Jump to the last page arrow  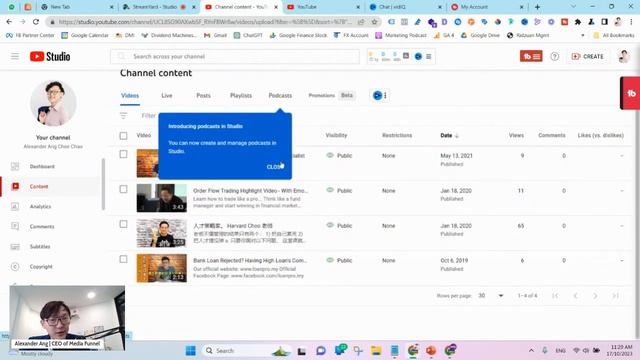point(616,296)
